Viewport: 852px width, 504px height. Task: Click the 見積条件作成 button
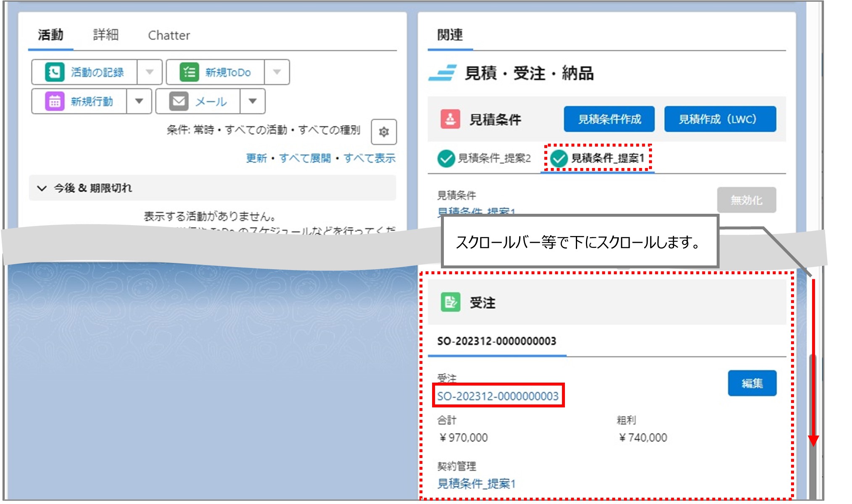click(609, 119)
